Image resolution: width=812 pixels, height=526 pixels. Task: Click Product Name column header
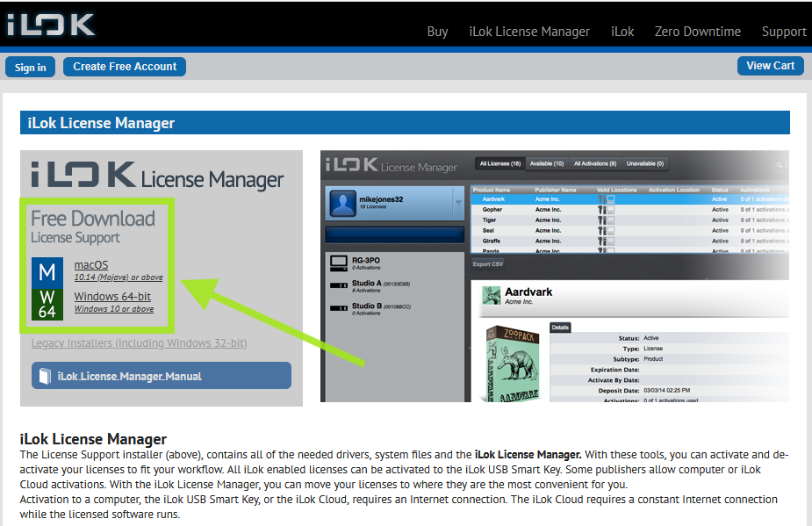tap(492, 191)
